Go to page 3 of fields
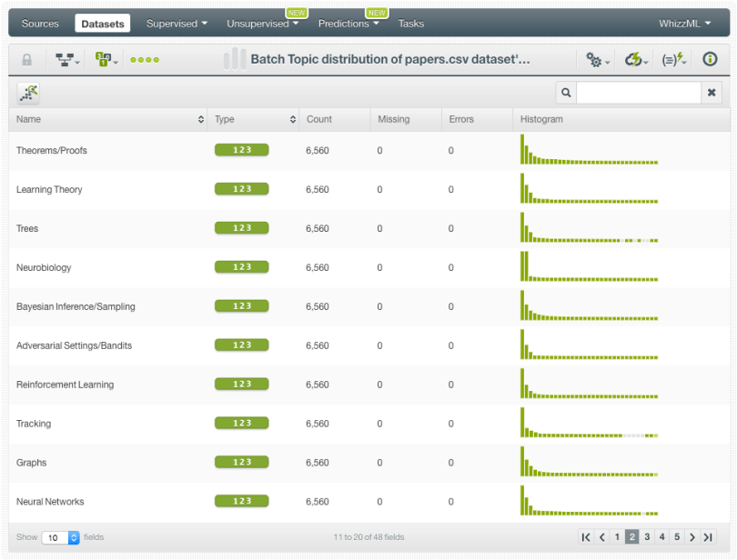 pos(647,537)
